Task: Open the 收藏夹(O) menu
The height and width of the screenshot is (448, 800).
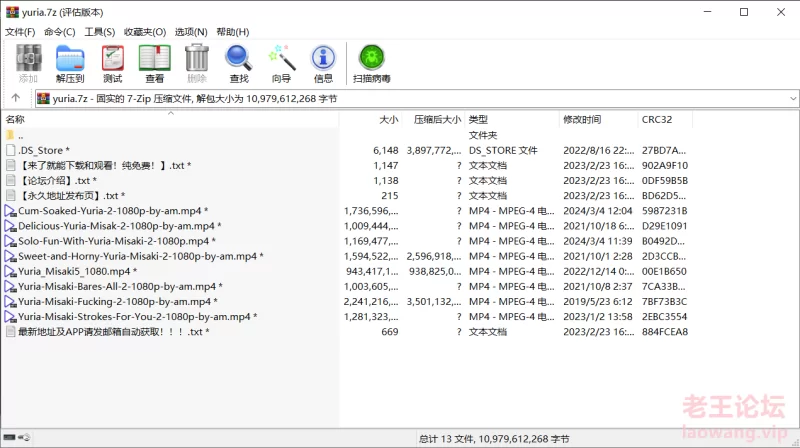Action: pos(145,32)
